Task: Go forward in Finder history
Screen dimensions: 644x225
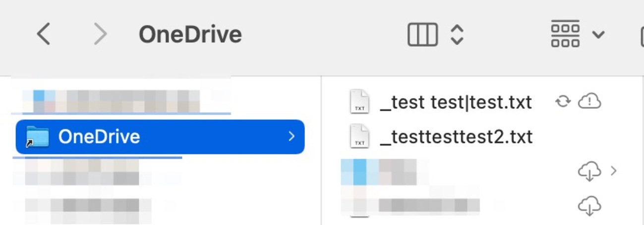Action: [x=101, y=35]
